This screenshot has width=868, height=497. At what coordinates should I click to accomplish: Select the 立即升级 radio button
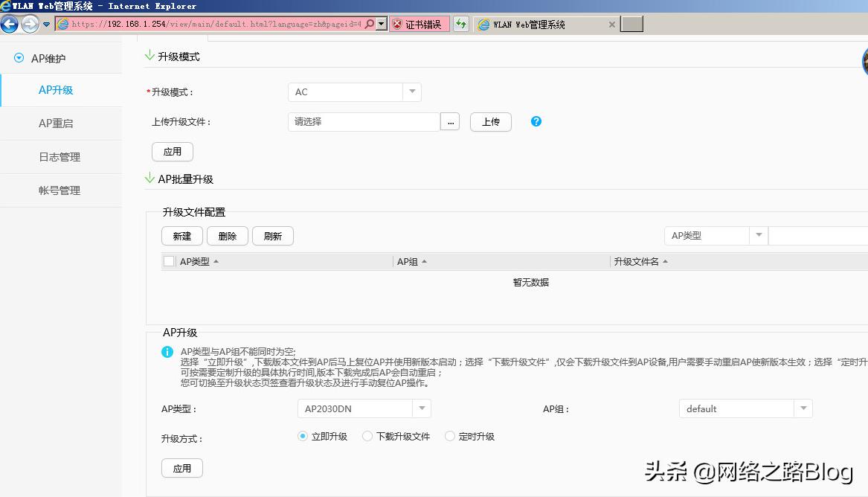click(x=302, y=437)
